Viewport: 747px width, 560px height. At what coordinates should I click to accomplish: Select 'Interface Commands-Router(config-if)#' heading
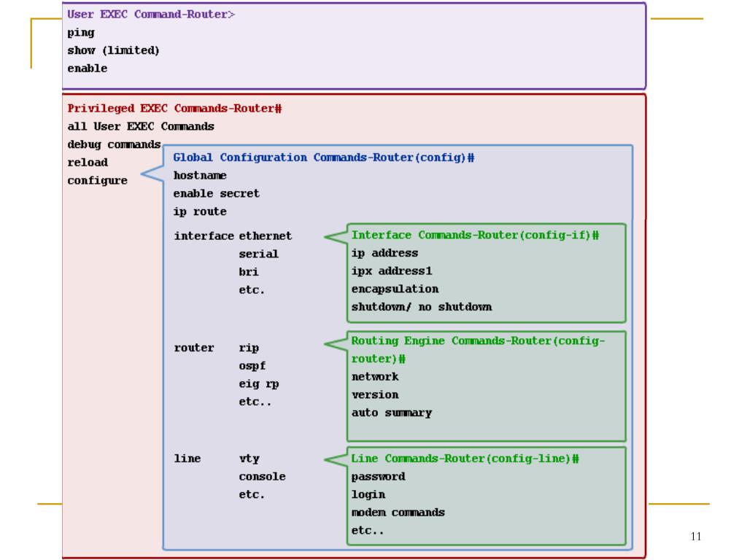point(475,236)
